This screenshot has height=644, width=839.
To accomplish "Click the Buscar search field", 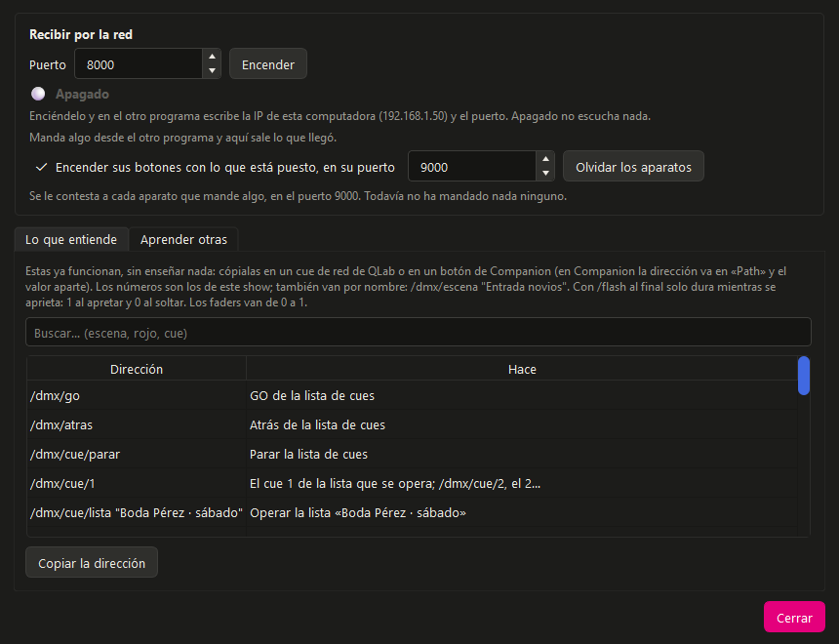I will pos(419,333).
